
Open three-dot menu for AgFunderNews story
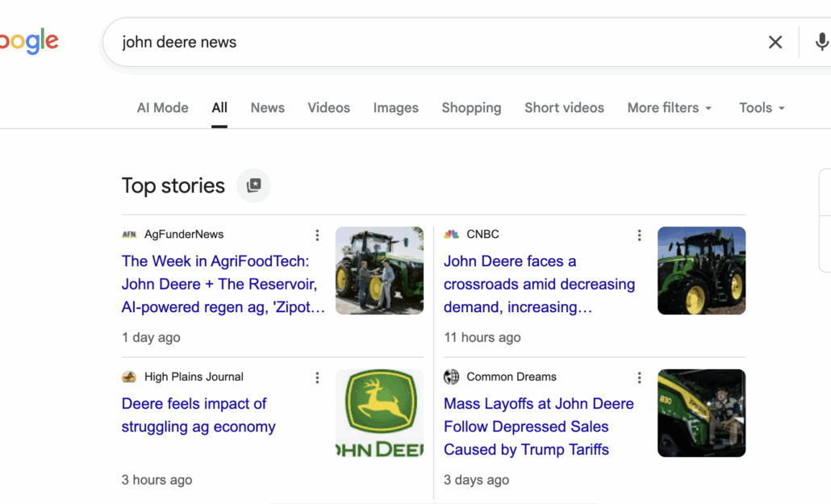pyautogui.click(x=317, y=235)
